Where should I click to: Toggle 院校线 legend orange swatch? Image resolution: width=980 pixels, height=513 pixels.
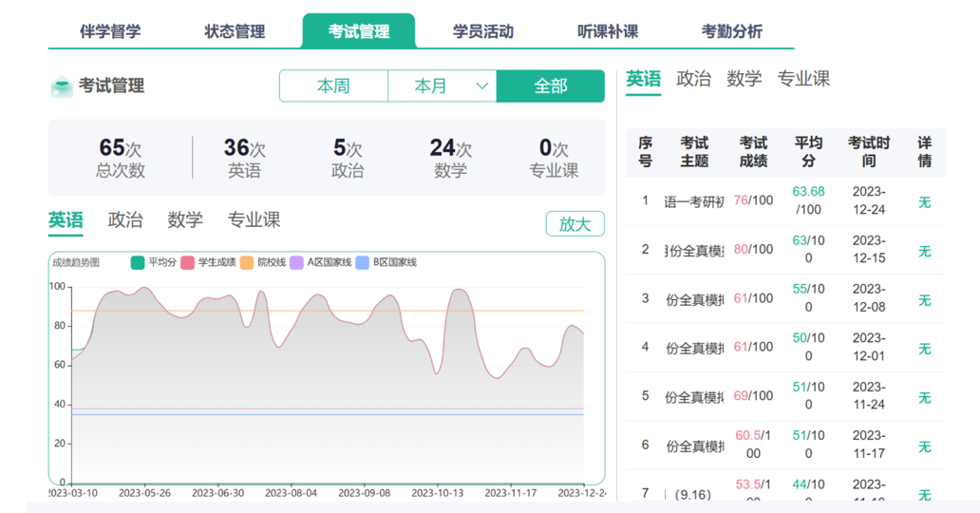[x=247, y=263]
